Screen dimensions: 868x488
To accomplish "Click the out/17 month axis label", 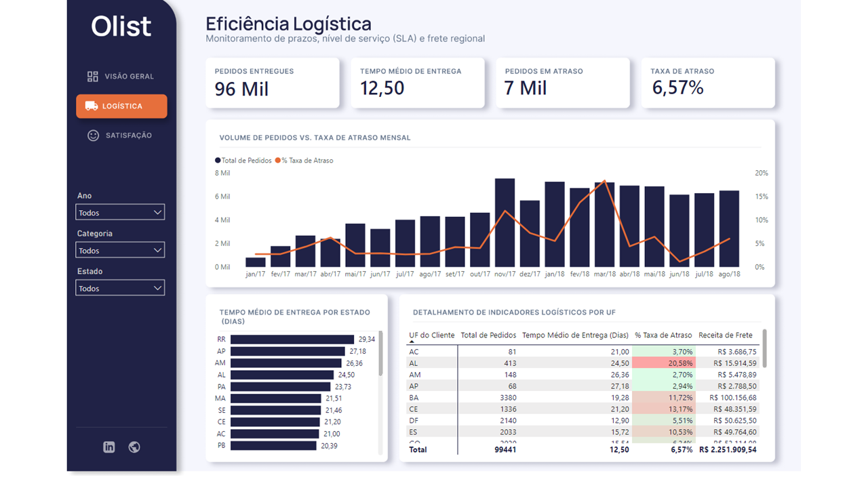I will click(480, 274).
